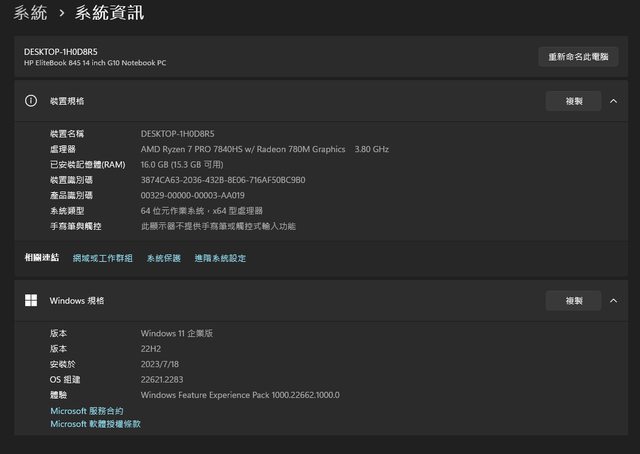The width and height of the screenshot is (640, 454).
Task: Click the 產品識別碼 value 00329-00000-00003-AA019
Action: (x=193, y=195)
